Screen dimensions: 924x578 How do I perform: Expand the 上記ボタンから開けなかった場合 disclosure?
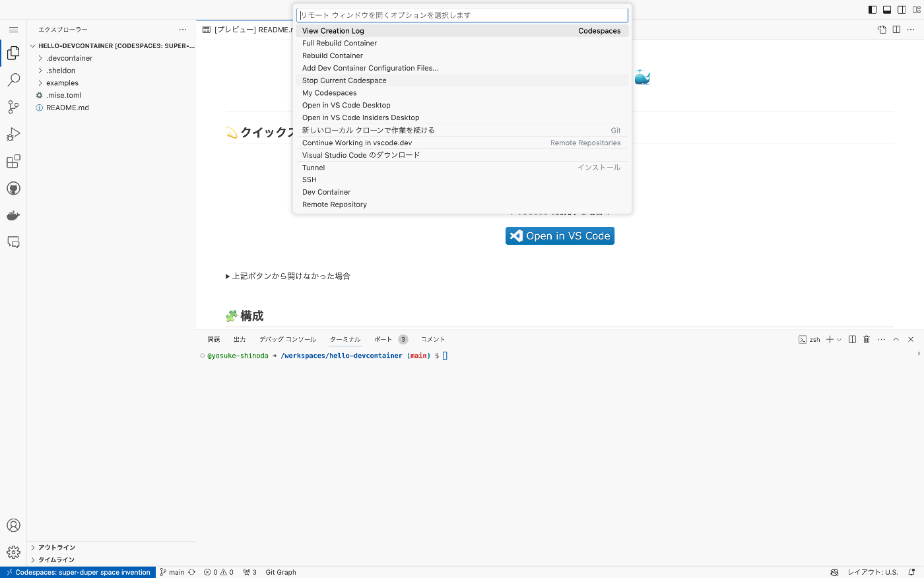[x=288, y=276]
